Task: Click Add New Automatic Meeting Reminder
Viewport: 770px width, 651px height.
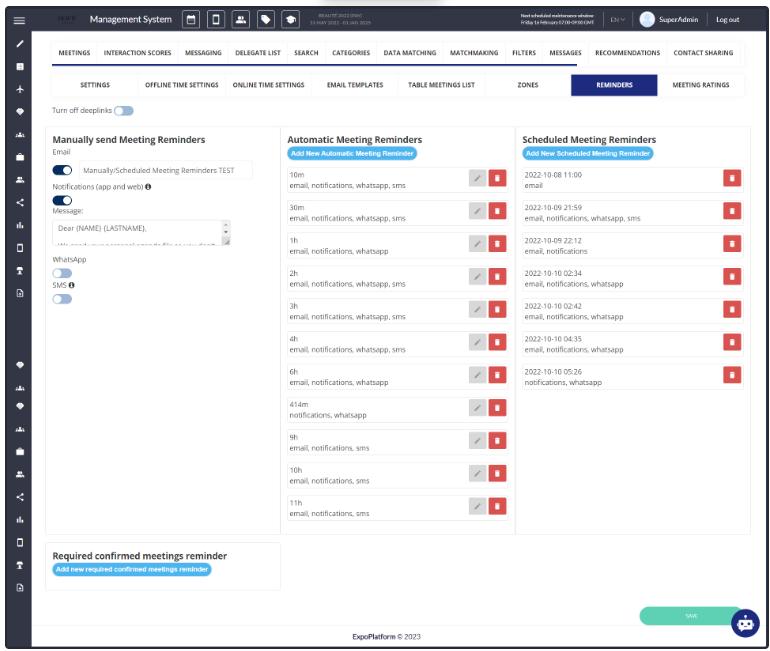Action: tap(351, 153)
